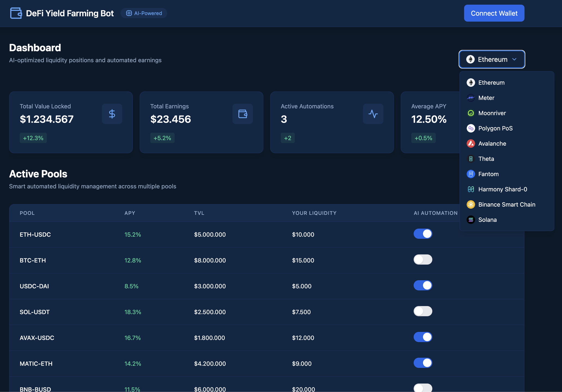Enable AI automation for BTC-ETH pool
Image resolution: width=562 pixels, height=392 pixels.
point(423,260)
